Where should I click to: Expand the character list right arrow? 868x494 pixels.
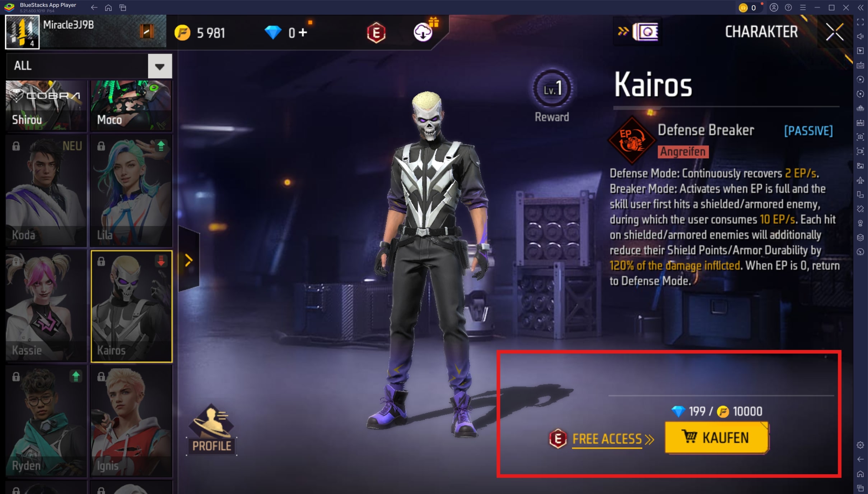coord(188,260)
